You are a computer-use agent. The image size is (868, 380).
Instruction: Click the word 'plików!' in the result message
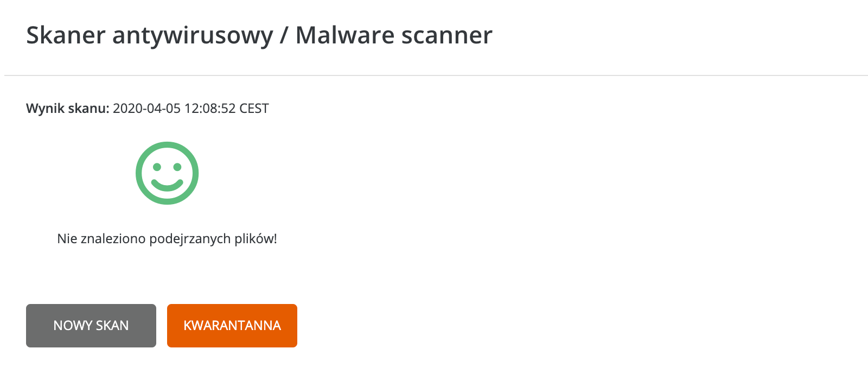coord(256,239)
